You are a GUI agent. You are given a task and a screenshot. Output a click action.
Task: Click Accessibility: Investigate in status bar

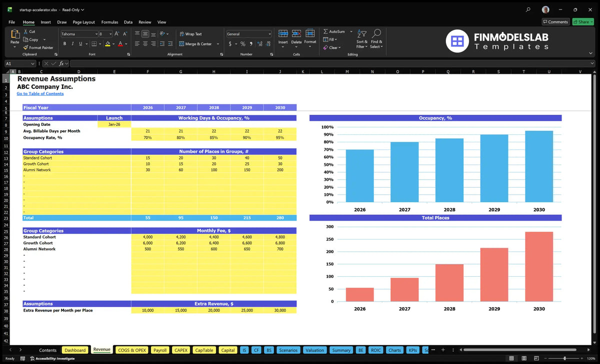(x=52, y=359)
